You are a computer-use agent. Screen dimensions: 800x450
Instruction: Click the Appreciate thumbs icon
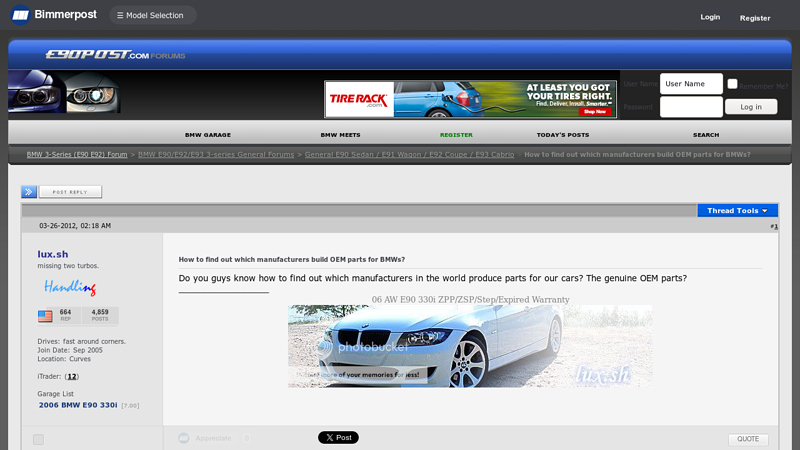point(184,438)
